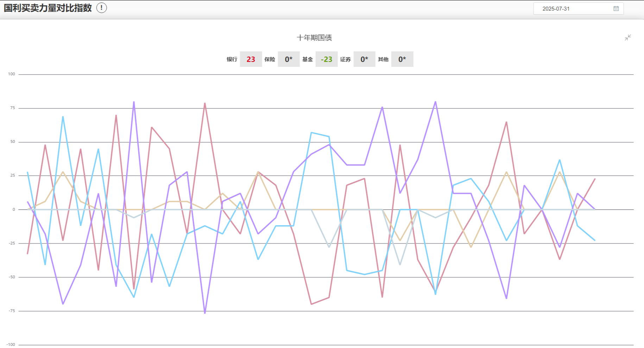
Task: Click the green -23 value box for 基金
Action: coord(327,59)
